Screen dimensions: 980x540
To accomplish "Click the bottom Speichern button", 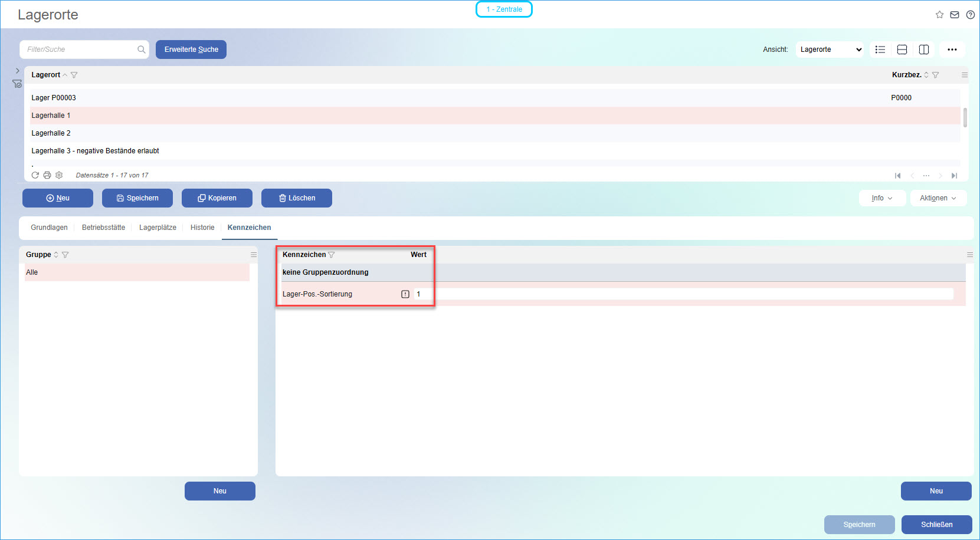I will pos(860,525).
